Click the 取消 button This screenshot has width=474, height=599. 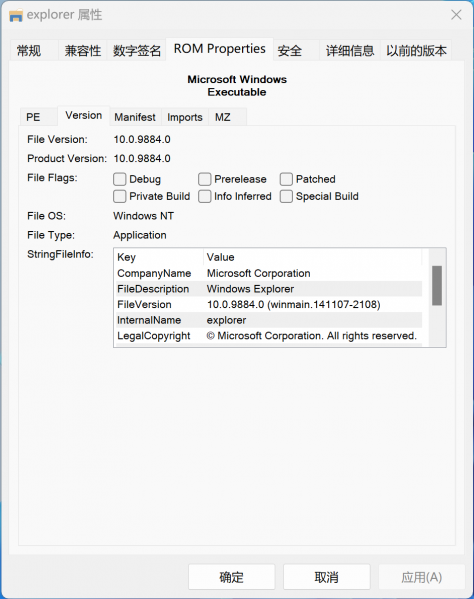327,577
